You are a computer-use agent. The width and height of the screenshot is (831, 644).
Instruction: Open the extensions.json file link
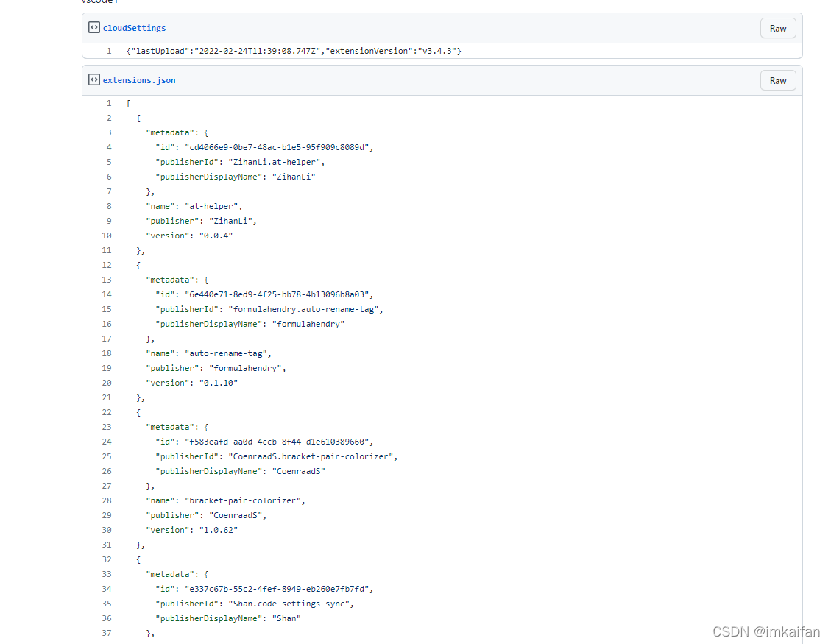(139, 80)
